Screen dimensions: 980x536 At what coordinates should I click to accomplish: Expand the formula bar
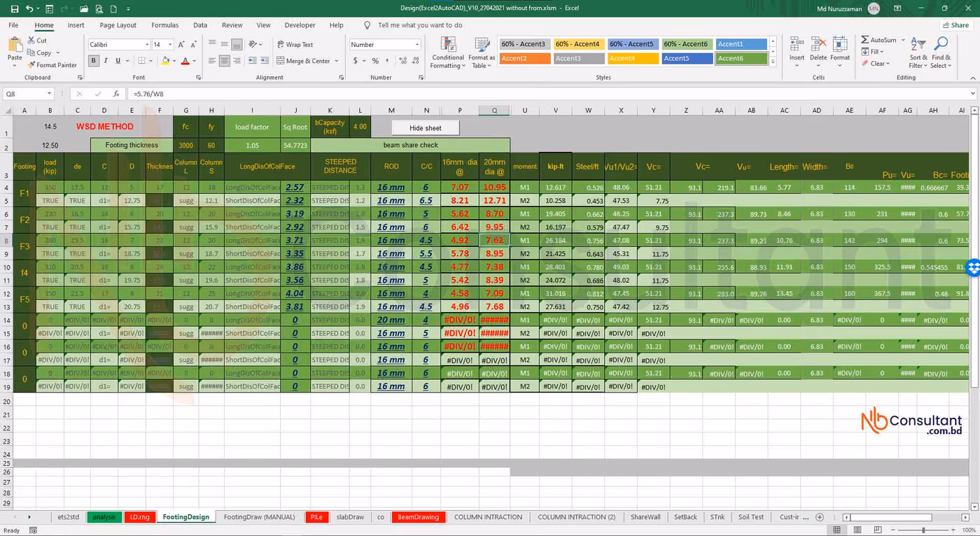point(973,94)
